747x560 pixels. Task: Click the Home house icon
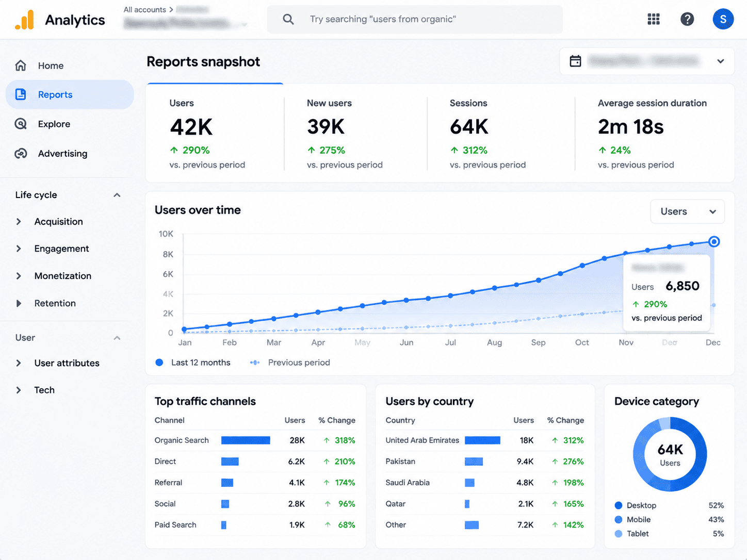(21, 65)
